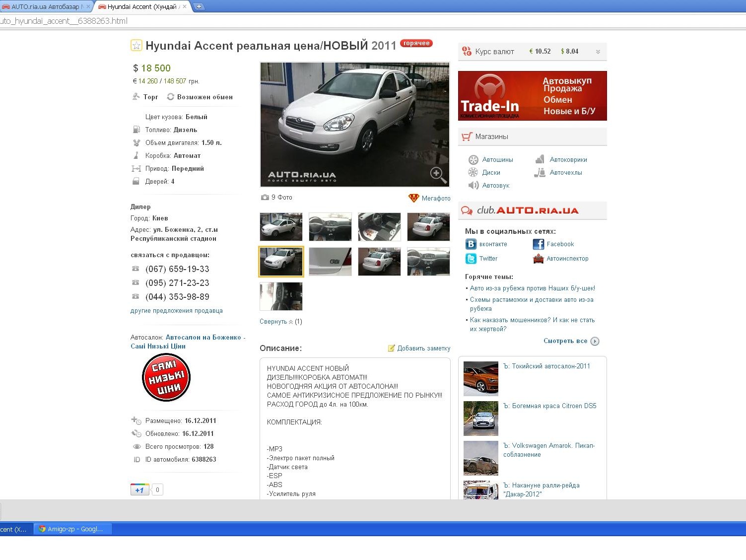Open the Автозвук shop link
Viewport: 746px width, 560px height.
[496, 185]
